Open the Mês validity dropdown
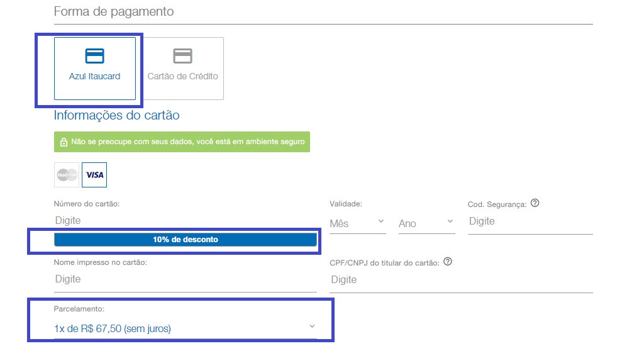Image resolution: width=644 pixels, height=346 pixels. pyautogui.click(x=357, y=223)
